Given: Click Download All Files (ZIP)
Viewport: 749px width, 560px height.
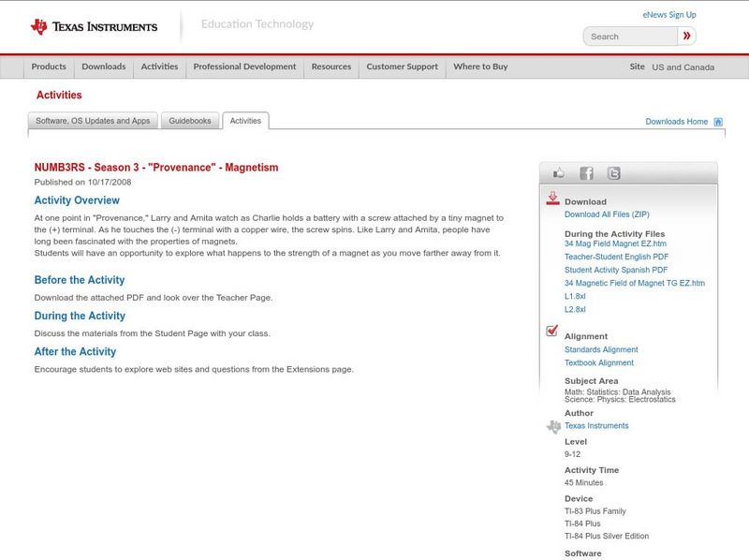Looking at the screenshot, I should click(x=607, y=214).
